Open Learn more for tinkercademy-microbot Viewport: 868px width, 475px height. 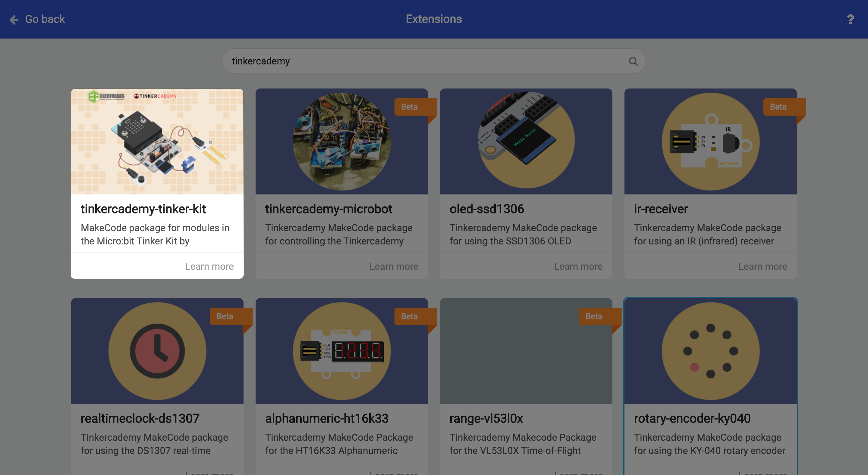click(x=394, y=266)
